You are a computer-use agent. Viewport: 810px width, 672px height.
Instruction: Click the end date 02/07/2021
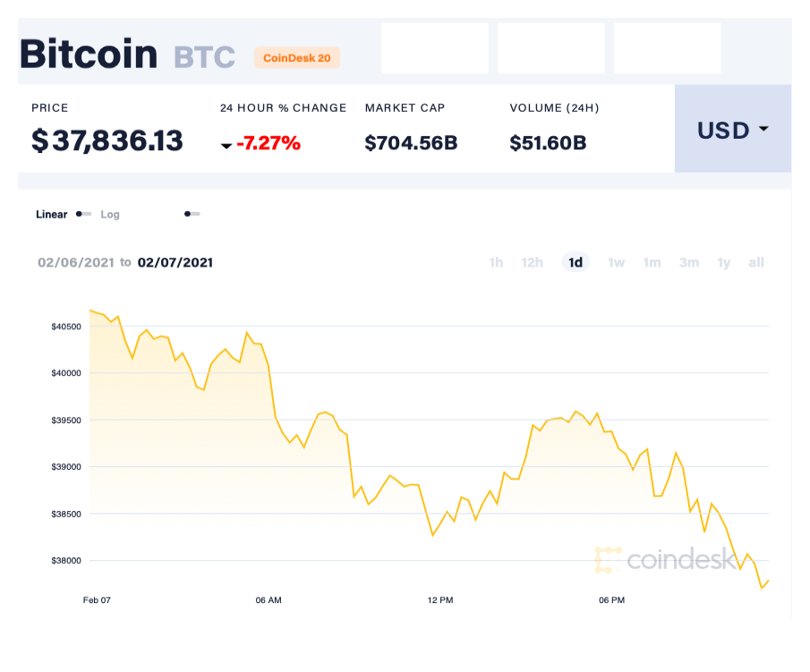point(175,262)
